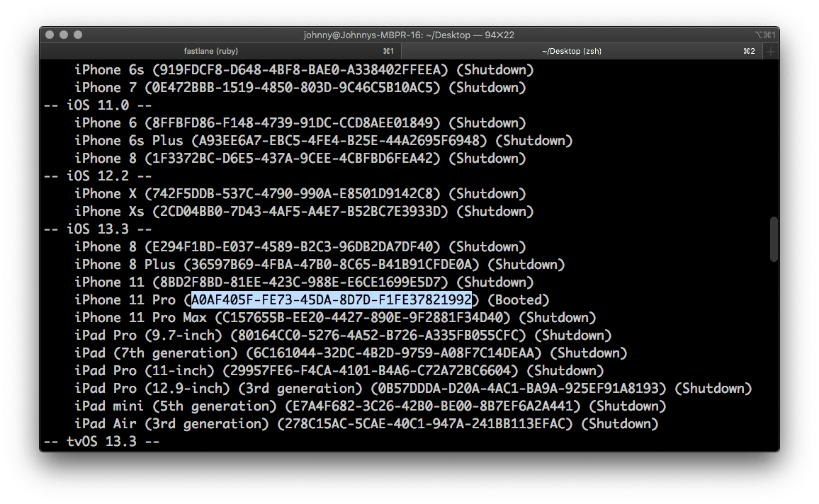This screenshot has height=504, width=819.
Task: Click the iPhone 6 line 8FFBFD86
Action: click(300, 123)
